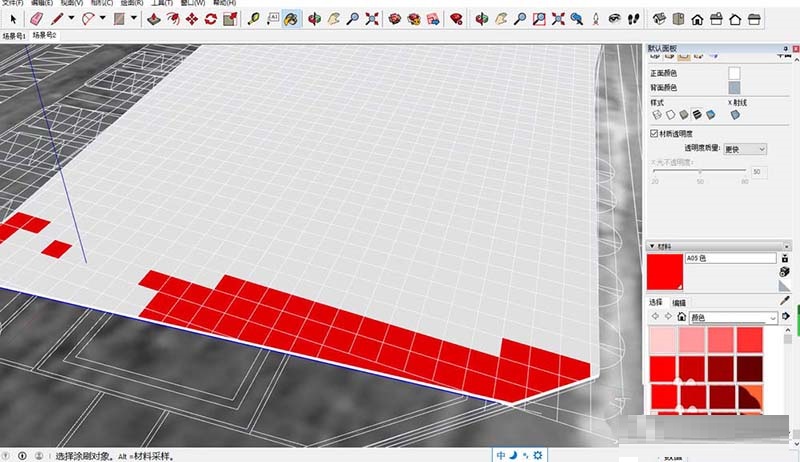The height and width of the screenshot is (462, 800).
Task: Open the arc tool dropdown arrow
Action: [103, 18]
